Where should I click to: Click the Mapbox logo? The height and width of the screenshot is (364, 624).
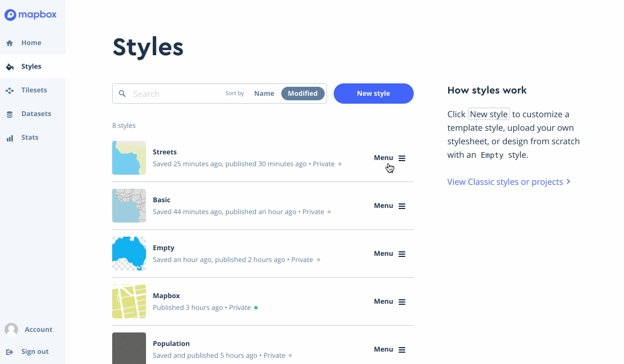(31, 14)
